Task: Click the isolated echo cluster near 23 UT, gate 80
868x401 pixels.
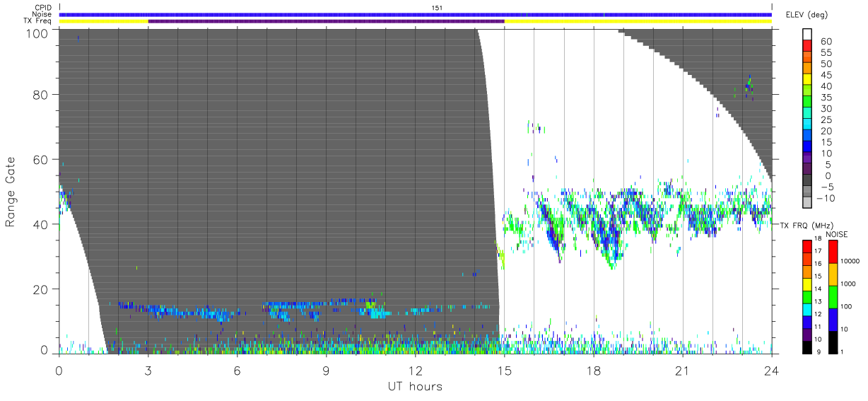Action: click(x=748, y=86)
